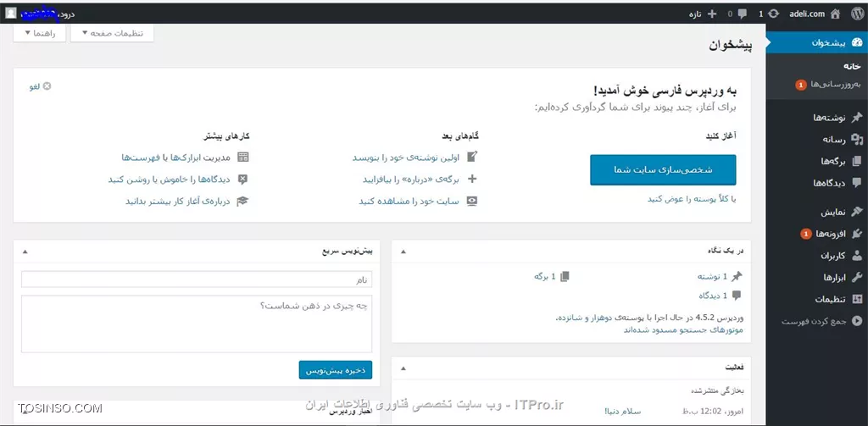This screenshot has height=426, width=868.
Task: Collapse the پیش‌نویس سریع widget
Action: point(25,252)
